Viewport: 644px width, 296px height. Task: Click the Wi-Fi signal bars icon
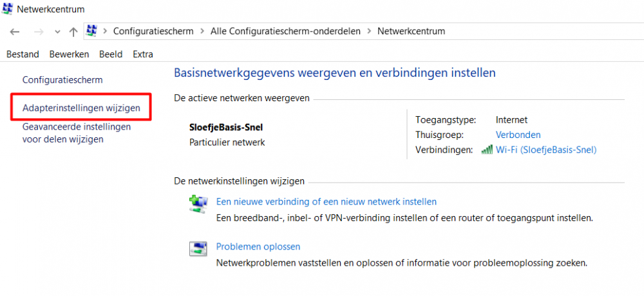[487, 150]
